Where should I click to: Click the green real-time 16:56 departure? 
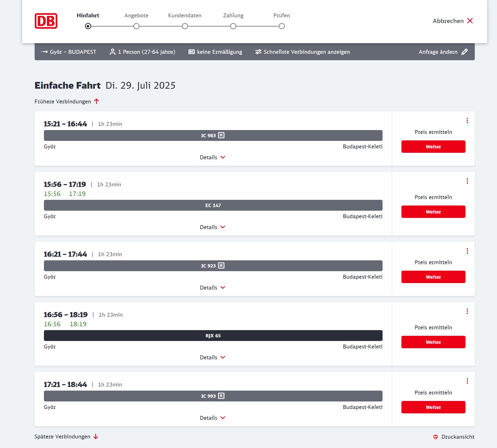(52, 324)
